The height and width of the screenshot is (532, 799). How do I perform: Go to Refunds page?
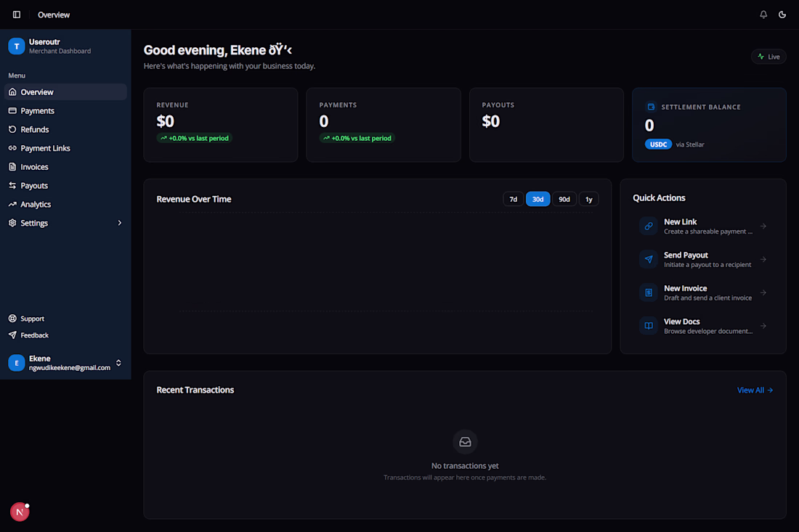coord(65,129)
